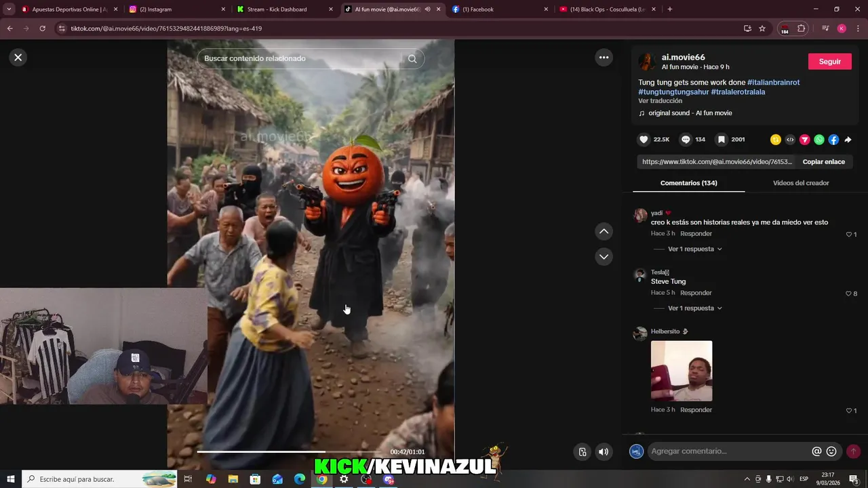The width and height of the screenshot is (868, 488).
Task: Open the #italianbrainrot hashtag
Action: 773,82
